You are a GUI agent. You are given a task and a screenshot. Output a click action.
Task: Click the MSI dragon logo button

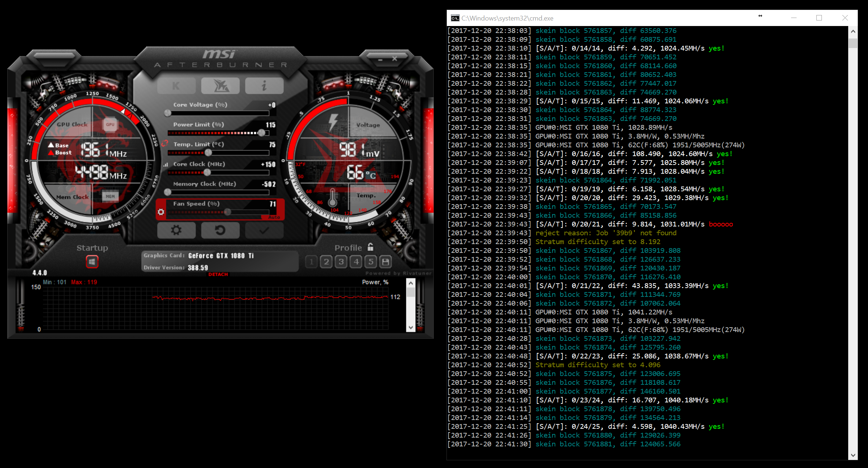[x=220, y=86]
